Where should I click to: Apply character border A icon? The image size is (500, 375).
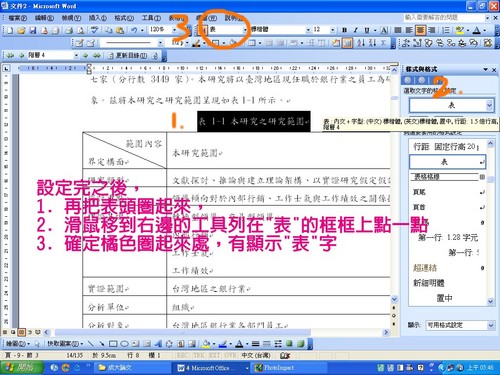[384, 30]
